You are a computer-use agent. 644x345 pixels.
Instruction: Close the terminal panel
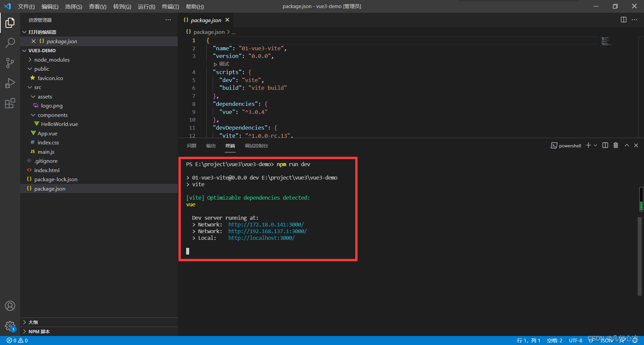coord(636,145)
